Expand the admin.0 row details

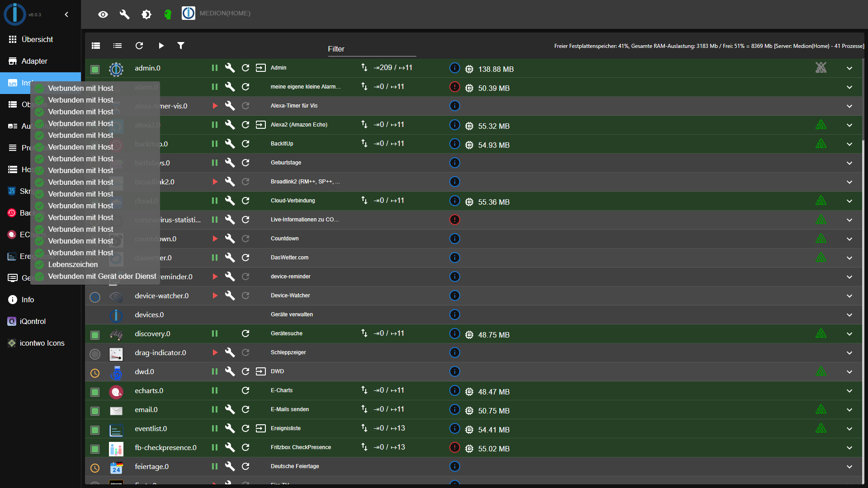point(849,68)
